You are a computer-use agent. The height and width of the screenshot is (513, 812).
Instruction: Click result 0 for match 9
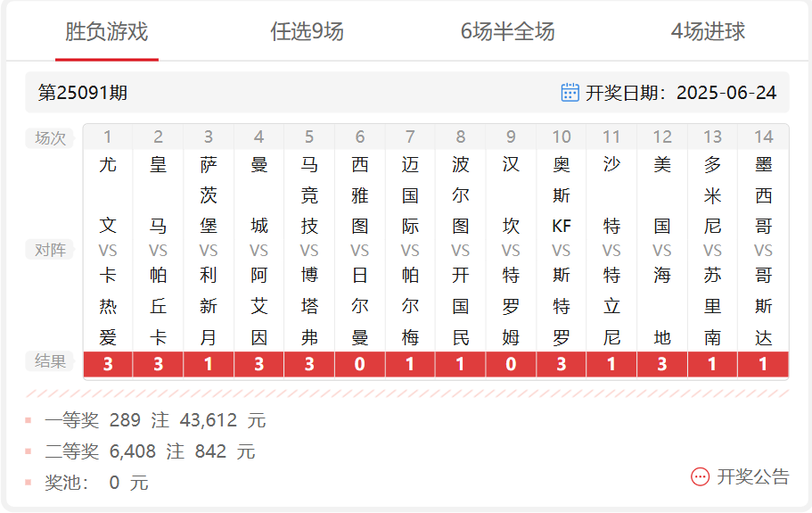click(511, 364)
